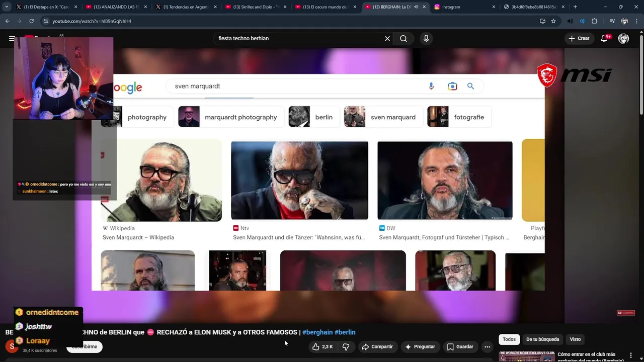Like the video with thumbs up
Viewport: 644px width, 362px height.
point(323,346)
